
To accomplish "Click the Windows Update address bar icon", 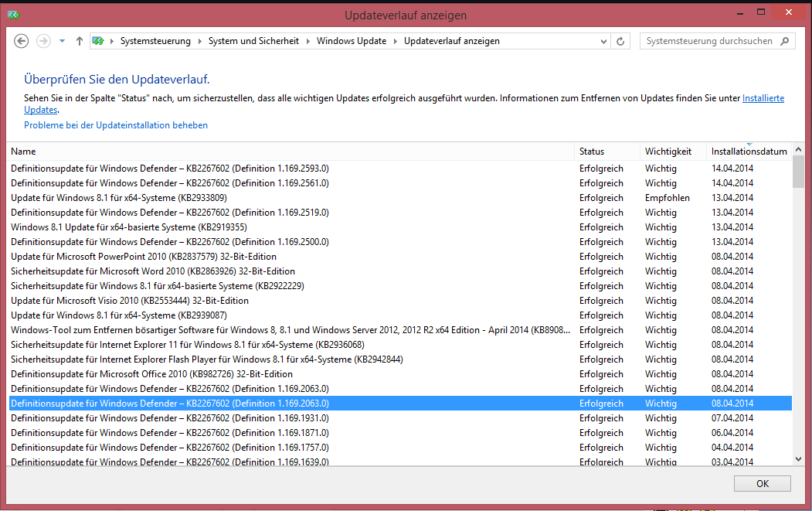I will pyautogui.click(x=98, y=41).
